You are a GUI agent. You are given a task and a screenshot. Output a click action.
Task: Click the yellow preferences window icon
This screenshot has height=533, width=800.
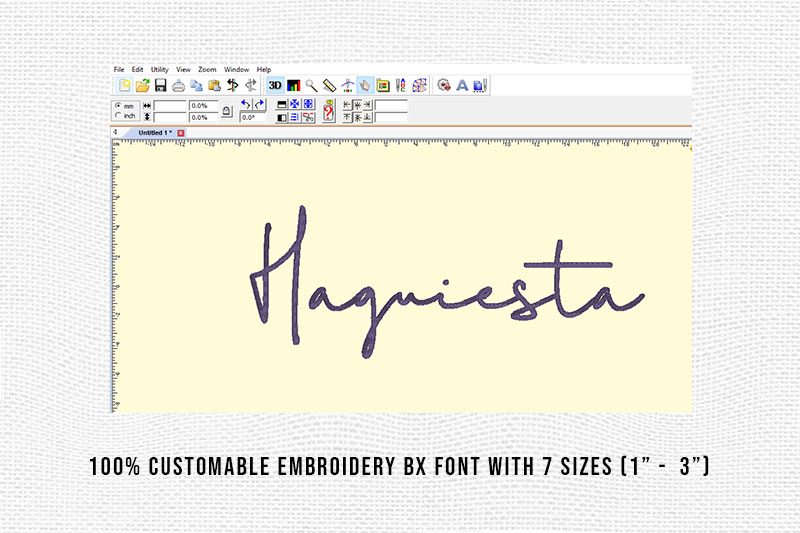tap(383, 85)
